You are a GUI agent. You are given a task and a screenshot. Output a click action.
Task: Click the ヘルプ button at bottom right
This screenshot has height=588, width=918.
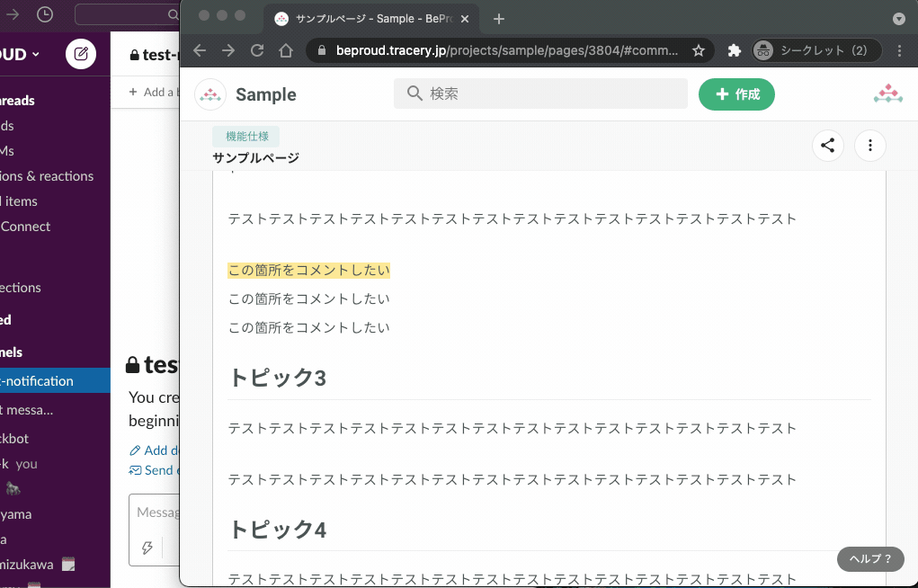pyautogui.click(x=869, y=558)
